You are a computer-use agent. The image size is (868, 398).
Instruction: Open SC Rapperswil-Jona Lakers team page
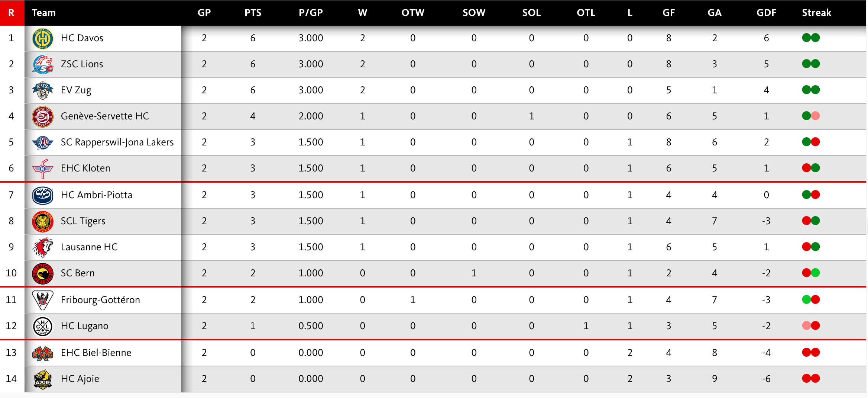point(117,142)
